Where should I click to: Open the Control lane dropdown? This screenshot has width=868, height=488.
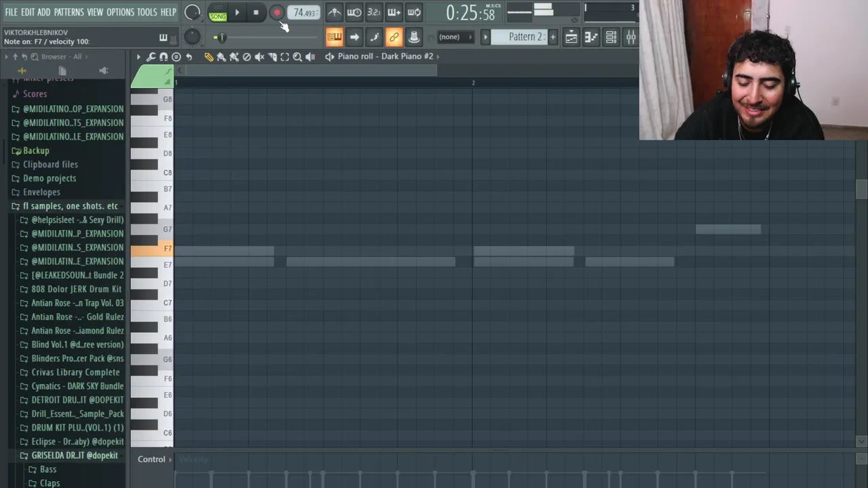click(x=155, y=460)
